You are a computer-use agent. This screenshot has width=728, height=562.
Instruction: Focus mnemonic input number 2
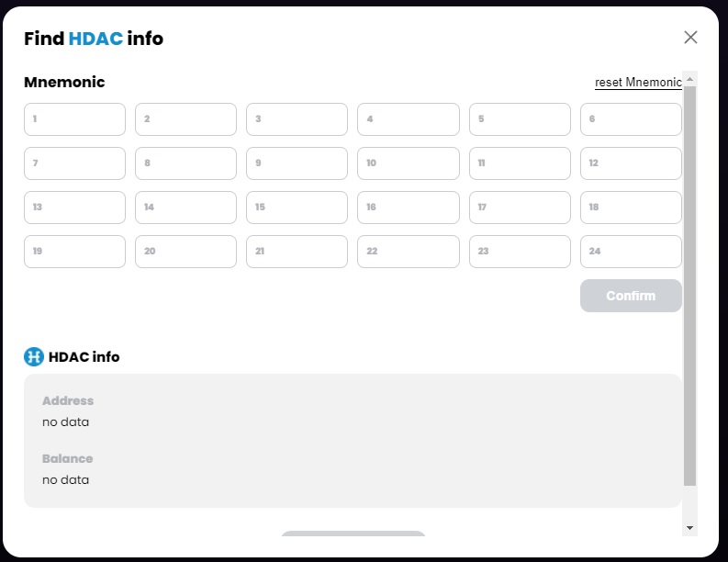point(185,119)
